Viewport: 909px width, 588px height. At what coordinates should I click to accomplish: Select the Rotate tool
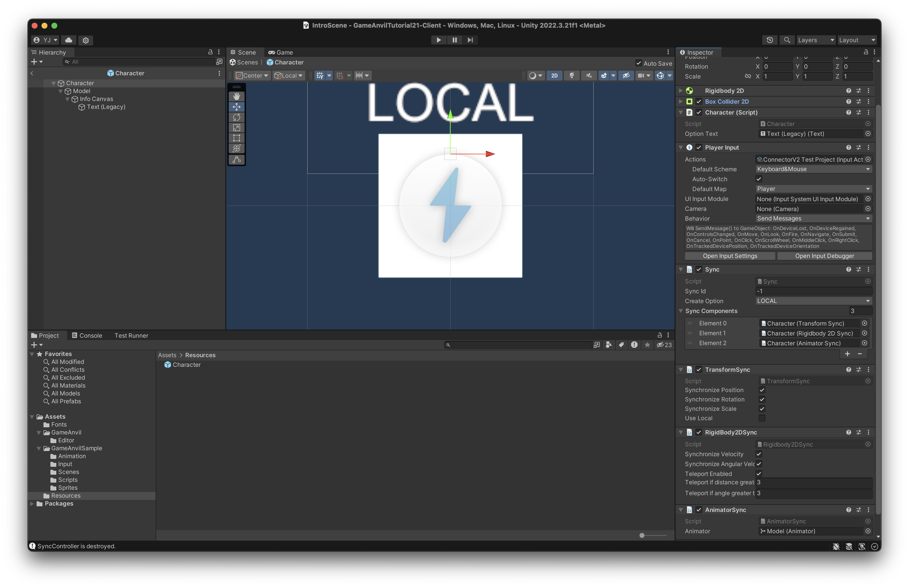236,117
